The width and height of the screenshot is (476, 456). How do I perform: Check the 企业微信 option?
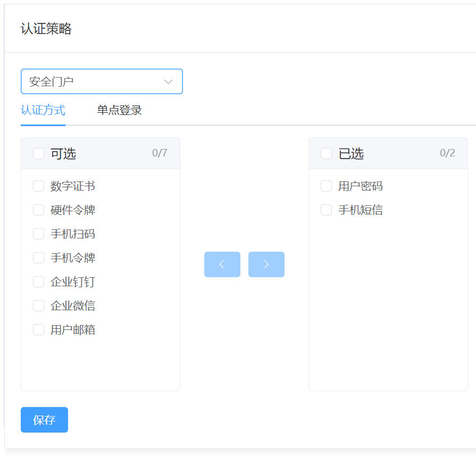click(x=38, y=305)
